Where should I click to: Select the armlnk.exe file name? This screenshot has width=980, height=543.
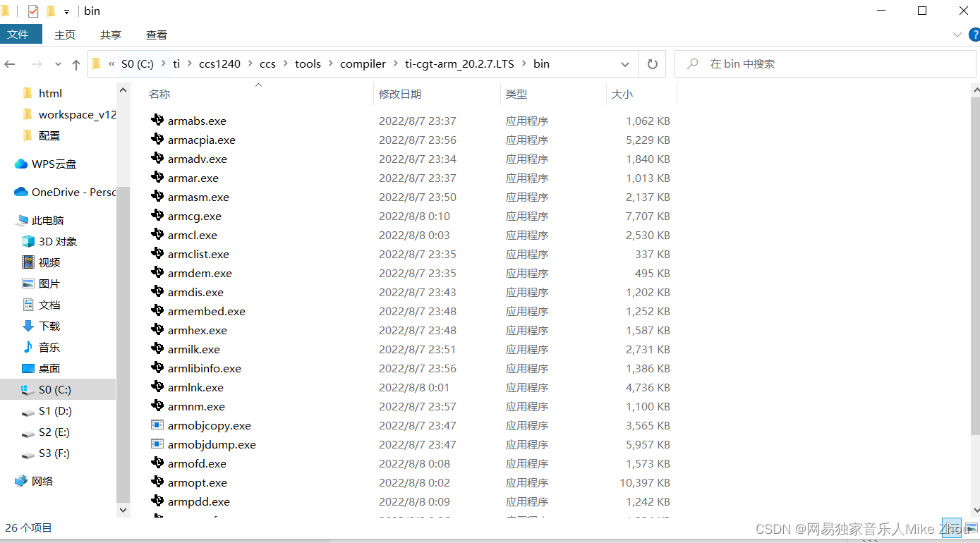point(195,387)
